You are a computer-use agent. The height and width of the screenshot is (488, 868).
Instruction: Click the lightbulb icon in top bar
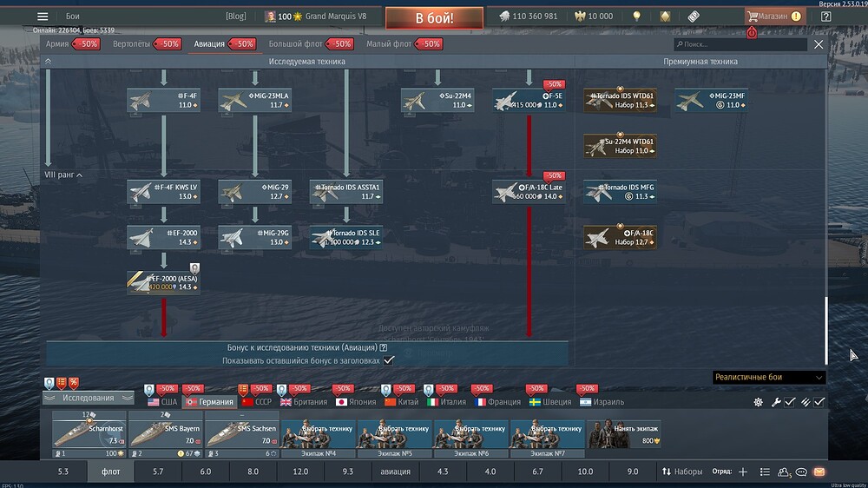coord(636,16)
